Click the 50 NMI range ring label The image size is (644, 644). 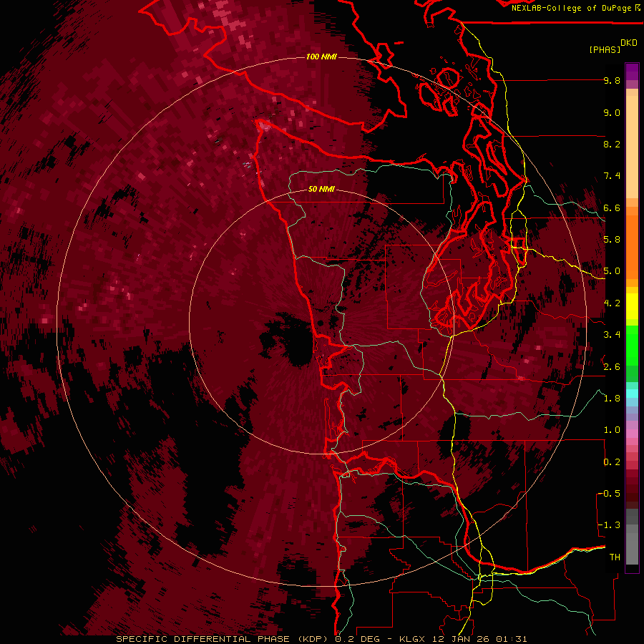coord(321,190)
